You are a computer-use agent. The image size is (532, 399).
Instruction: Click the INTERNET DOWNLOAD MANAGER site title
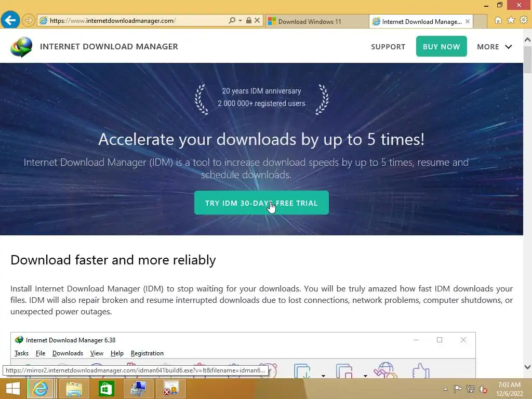tap(109, 46)
